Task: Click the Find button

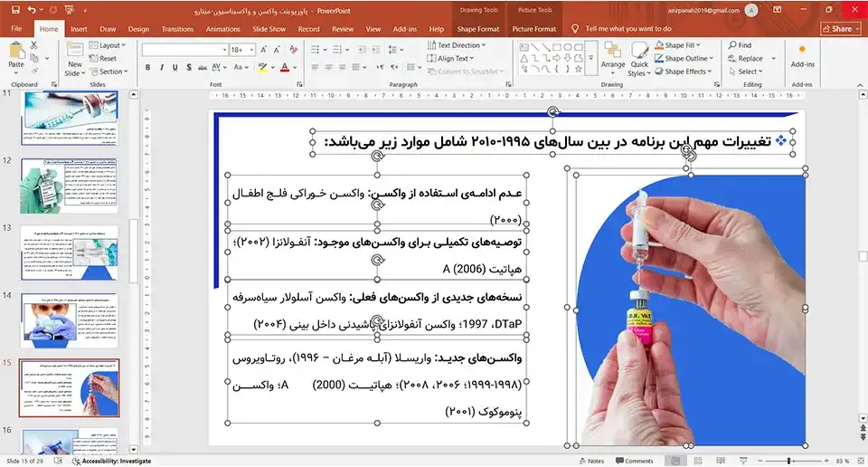Action: (x=740, y=45)
